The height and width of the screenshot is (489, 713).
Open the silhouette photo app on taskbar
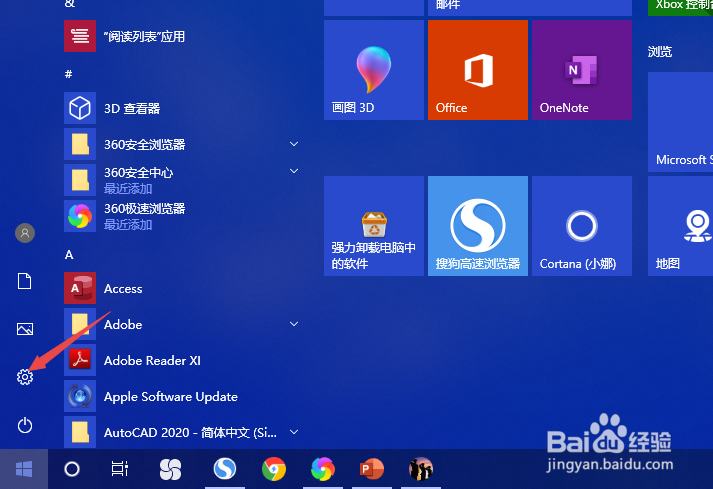[x=421, y=469]
